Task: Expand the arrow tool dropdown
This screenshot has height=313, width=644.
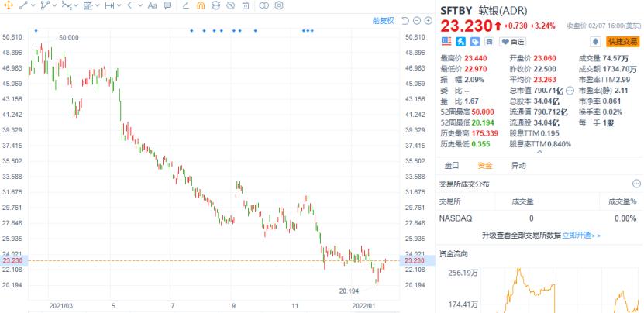Action: [140, 5]
